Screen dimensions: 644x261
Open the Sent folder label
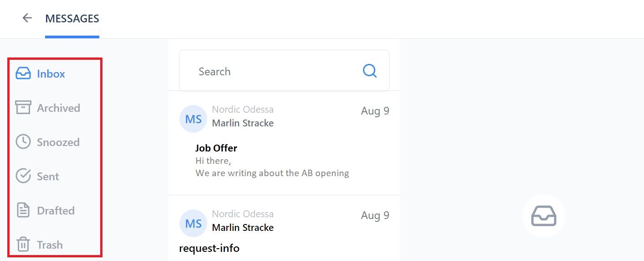coord(48,177)
